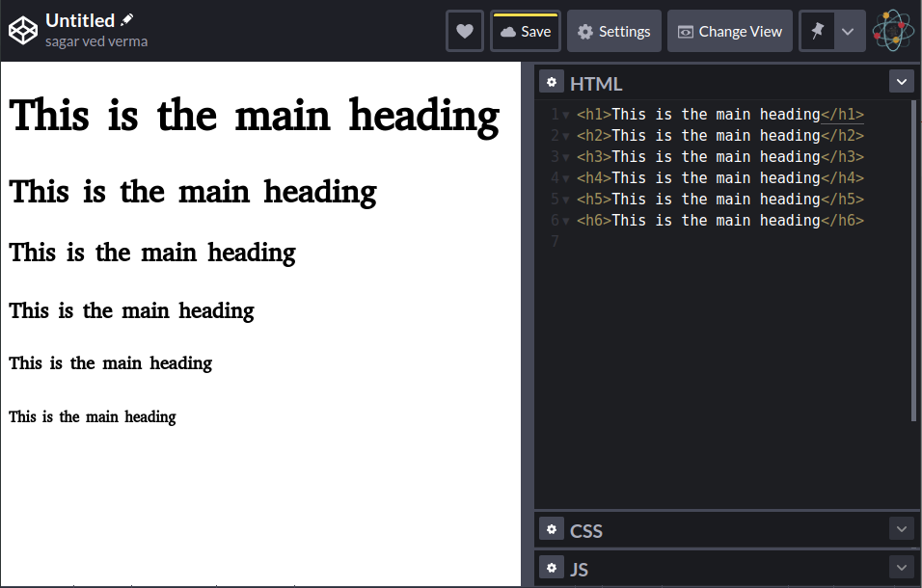Fold code line 2 with its arrow

(x=566, y=136)
